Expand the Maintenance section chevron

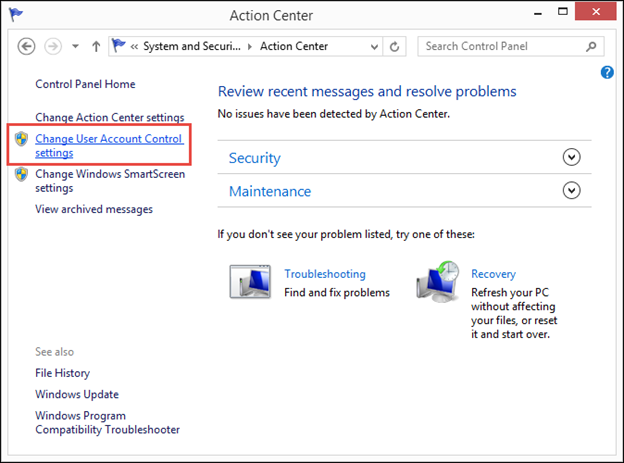coord(571,190)
